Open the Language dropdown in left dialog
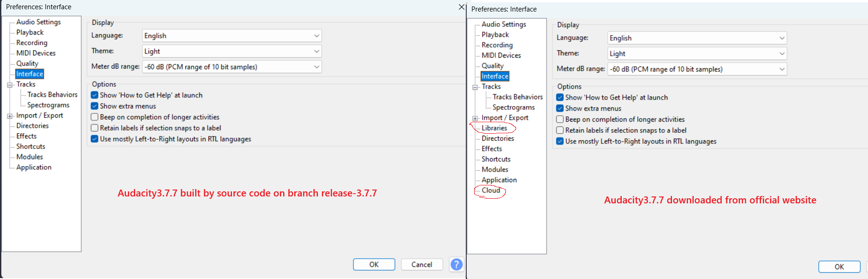868x279 pixels. (x=232, y=36)
